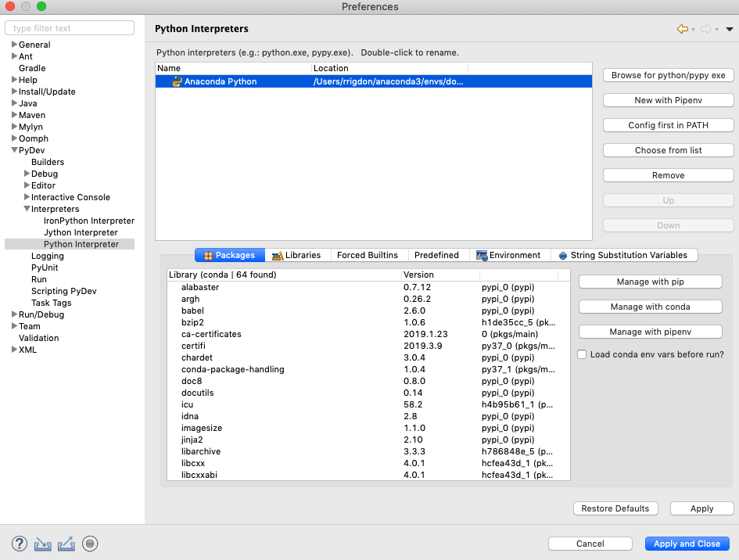Click the forward navigation arrow icon
The width and height of the screenshot is (739, 560).
pos(705,29)
